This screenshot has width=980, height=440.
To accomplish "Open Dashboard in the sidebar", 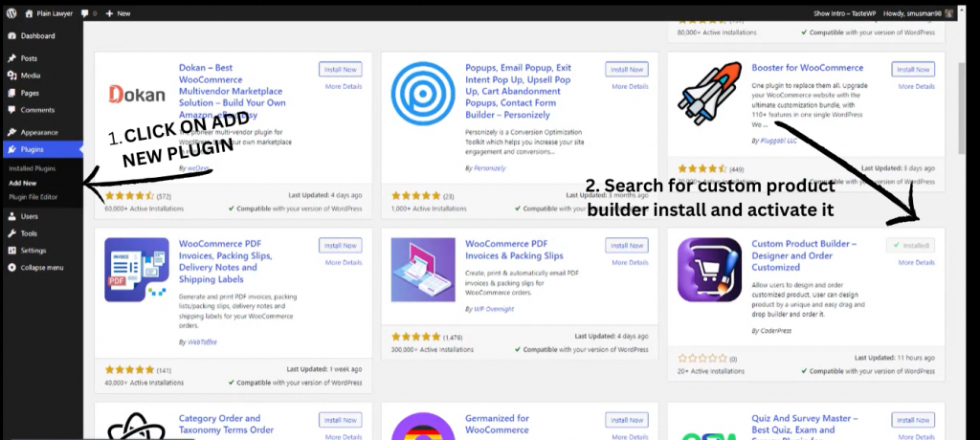I will (36, 36).
